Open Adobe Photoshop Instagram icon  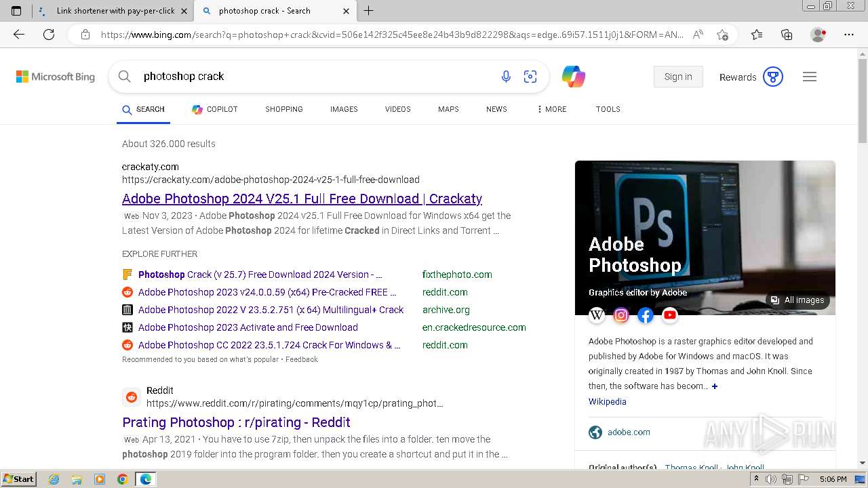(621, 315)
